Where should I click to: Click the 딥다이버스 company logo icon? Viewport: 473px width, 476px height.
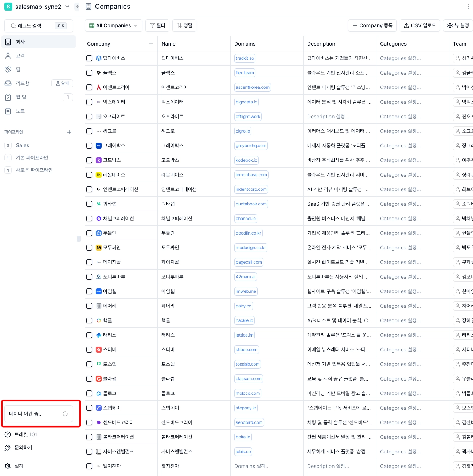[x=99, y=58]
